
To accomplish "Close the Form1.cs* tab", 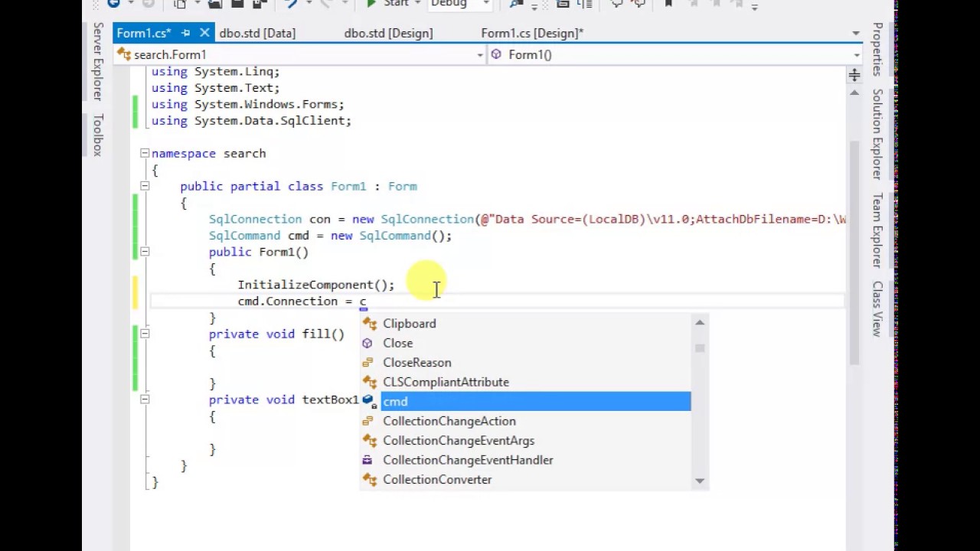I will pyautogui.click(x=204, y=33).
